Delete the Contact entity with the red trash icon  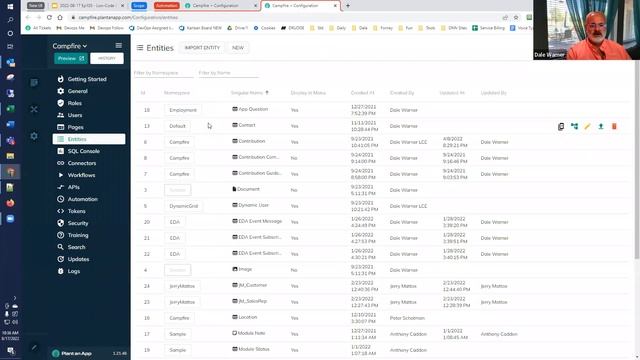click(614, 127)
